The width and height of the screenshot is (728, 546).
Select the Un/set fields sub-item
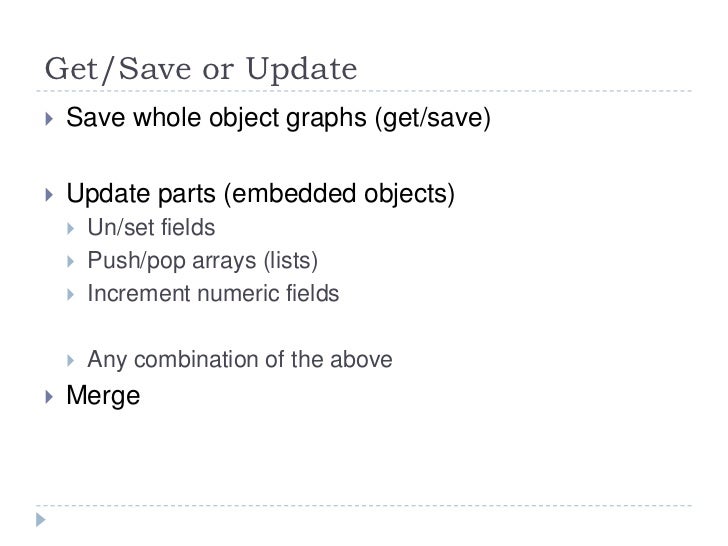coord(151,228)
